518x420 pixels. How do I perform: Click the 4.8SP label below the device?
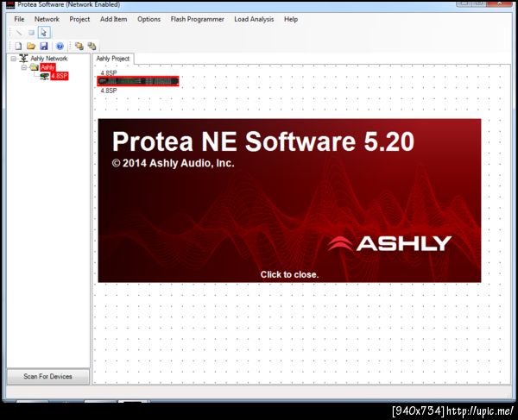(109, 91)
